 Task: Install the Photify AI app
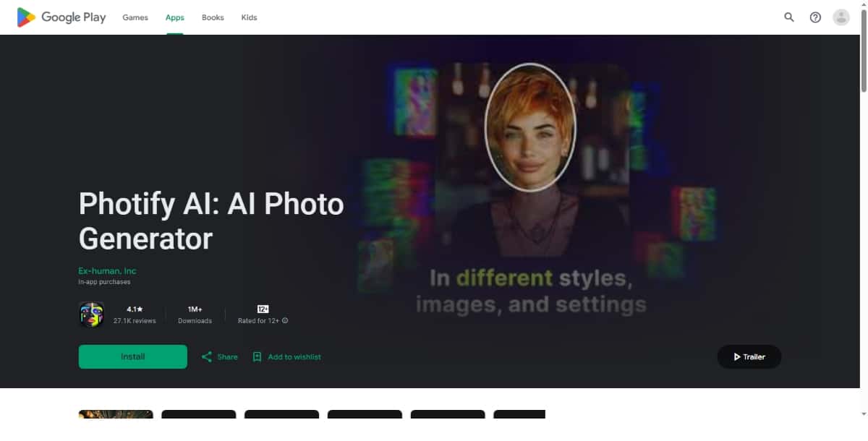tap(133, 356)
